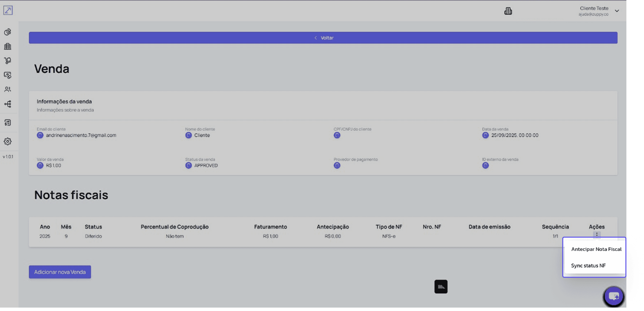This screenshot has width=644, height=311.
Task: Copy the sale date value icon
Action: [485, 135]
